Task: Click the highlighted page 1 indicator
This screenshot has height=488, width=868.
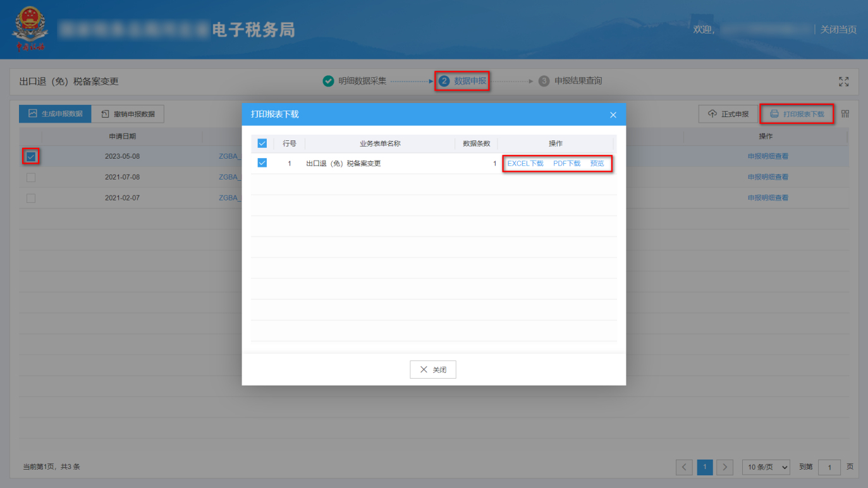Action: point(704,467)
